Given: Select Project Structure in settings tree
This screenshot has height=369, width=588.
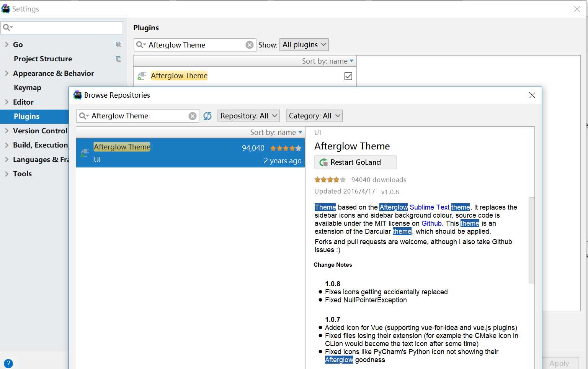Looking at the screenshot, I should (x=43, y=59).
